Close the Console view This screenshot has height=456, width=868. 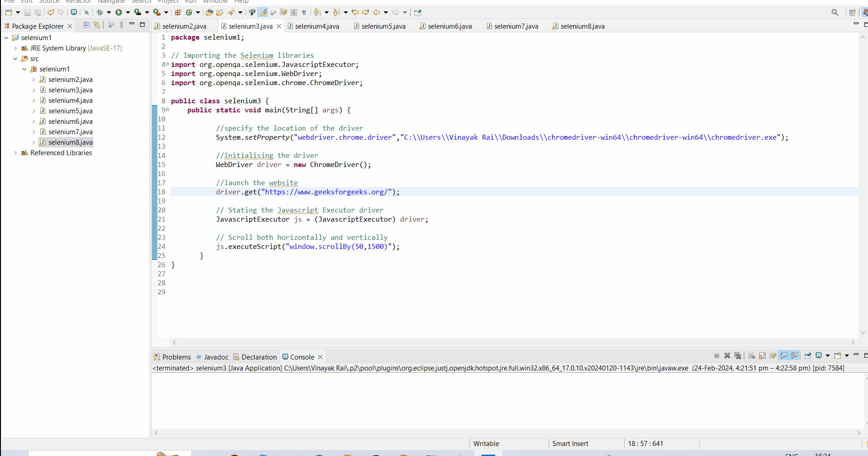click(321, 357)
